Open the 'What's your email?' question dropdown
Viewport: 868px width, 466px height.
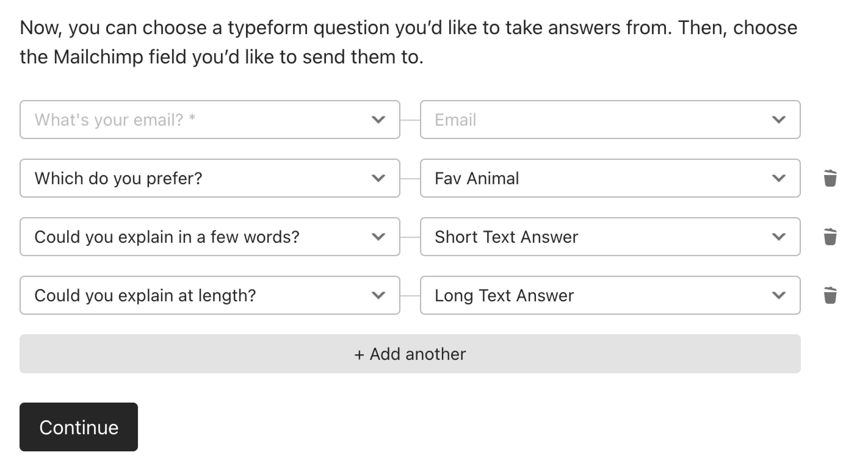click(x=210, y=120)
